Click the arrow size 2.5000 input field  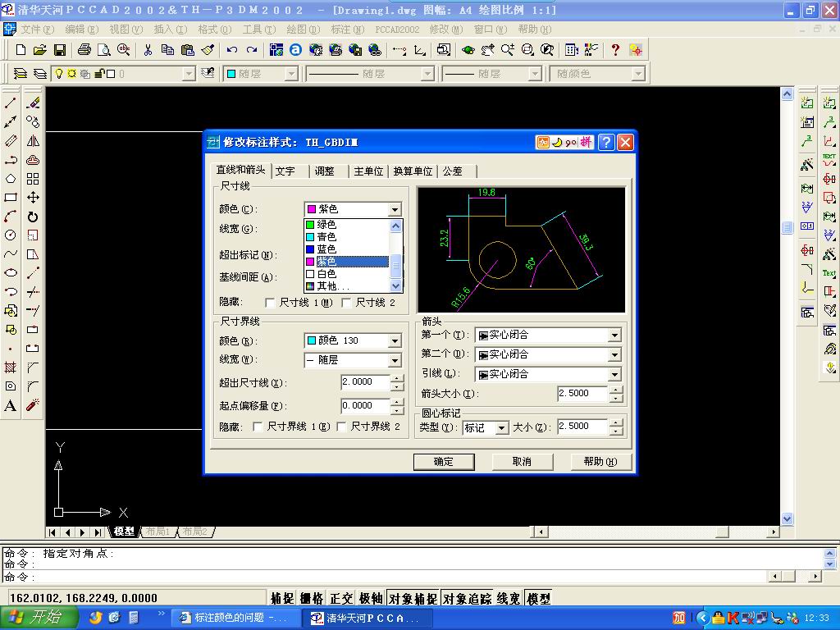[x=582, y=394]
